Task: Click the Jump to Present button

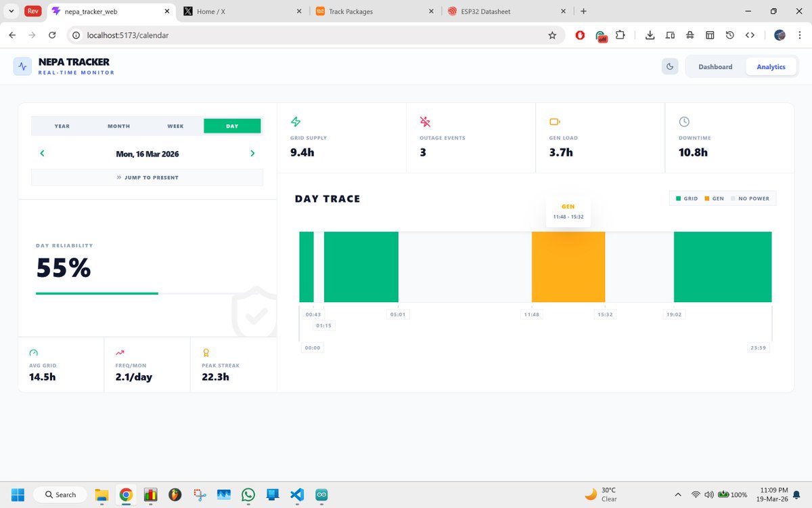Action: click(x=147, y=177)
